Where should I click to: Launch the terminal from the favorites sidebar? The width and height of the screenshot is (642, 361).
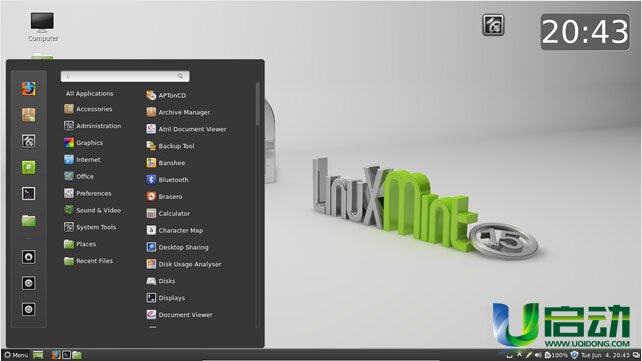[x=28, y=194]
